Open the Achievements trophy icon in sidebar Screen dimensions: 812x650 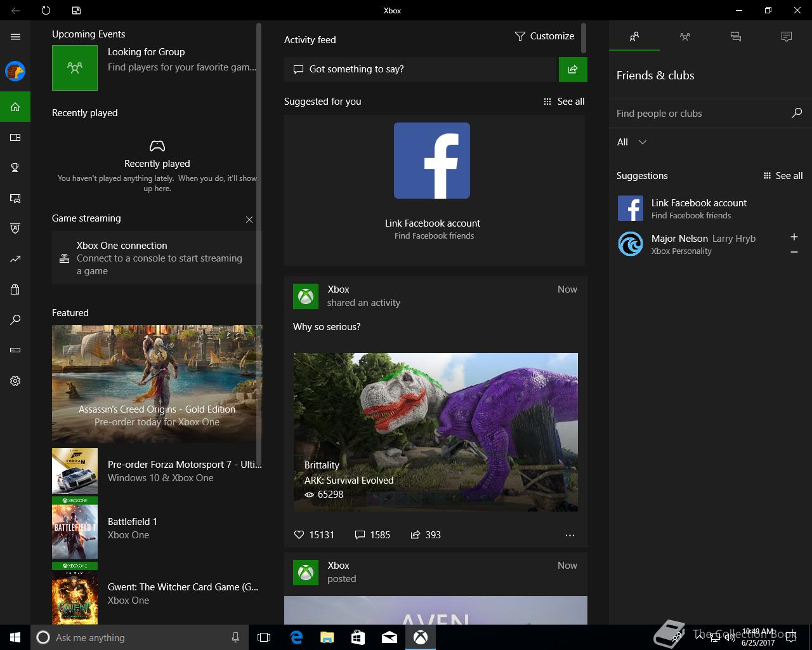click(15, 168)
